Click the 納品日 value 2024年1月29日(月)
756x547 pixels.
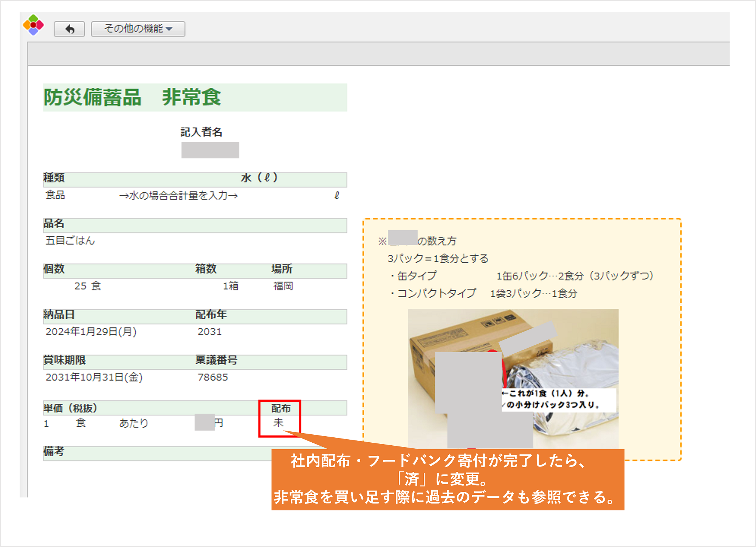click(x=91, y=332)
